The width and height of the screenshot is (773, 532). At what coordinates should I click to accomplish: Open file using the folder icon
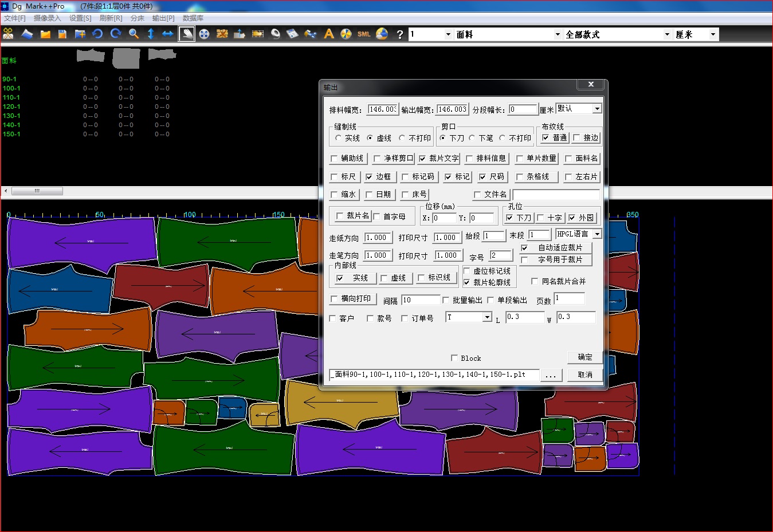pos(45,34)
